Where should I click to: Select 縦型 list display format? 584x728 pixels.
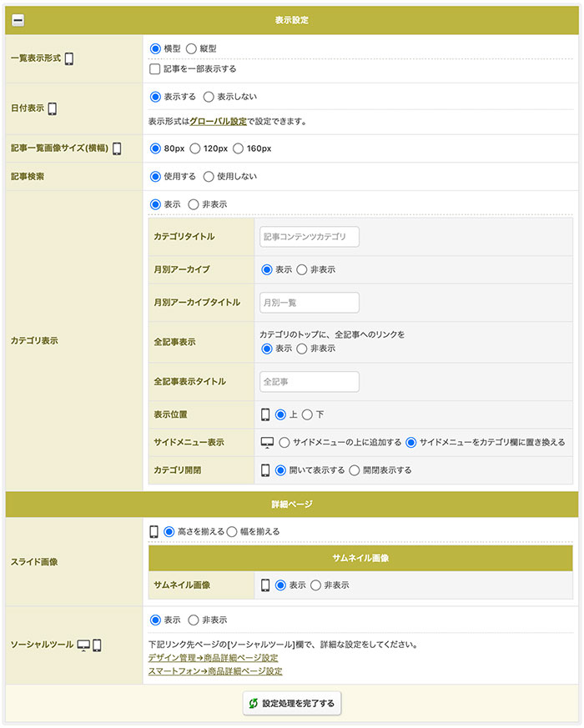click(x=191, y=49)
